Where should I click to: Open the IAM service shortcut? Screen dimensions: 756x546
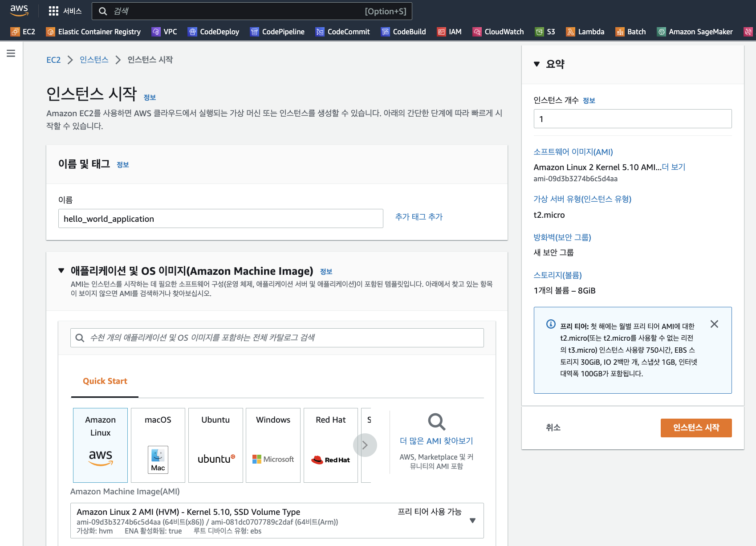449,32
